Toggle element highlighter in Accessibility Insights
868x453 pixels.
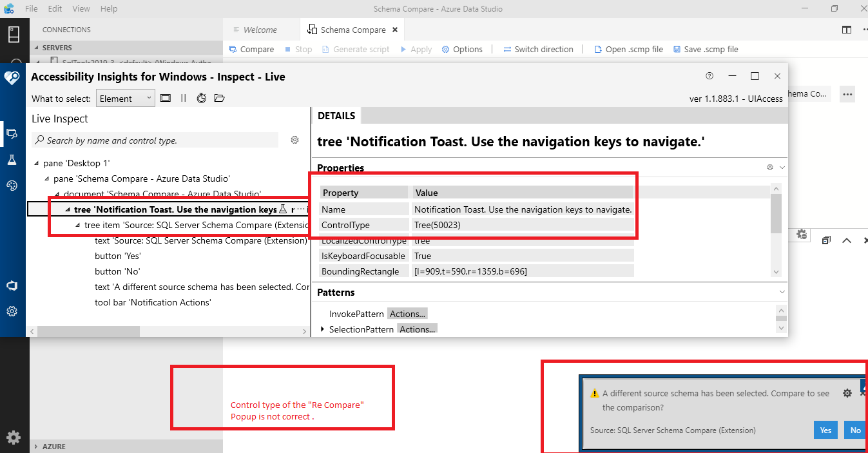click(x=166, y=98)
